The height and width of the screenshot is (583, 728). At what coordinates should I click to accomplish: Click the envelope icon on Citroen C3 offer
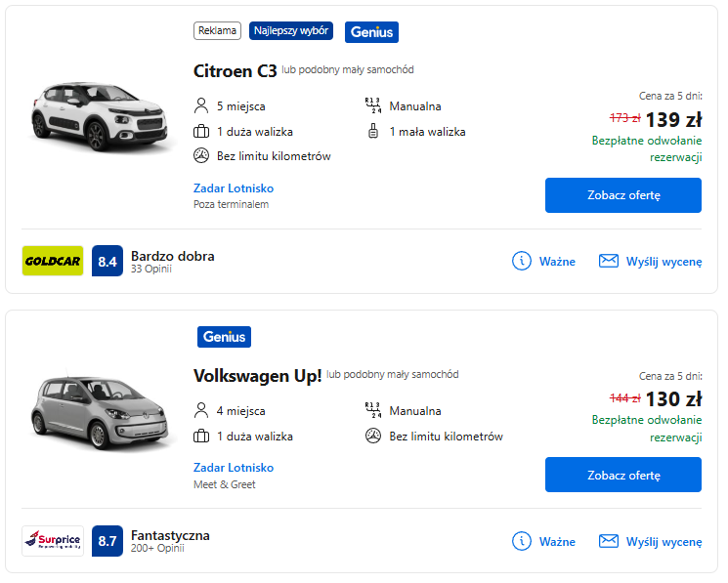pyautogui.click(x=609, y=261)
